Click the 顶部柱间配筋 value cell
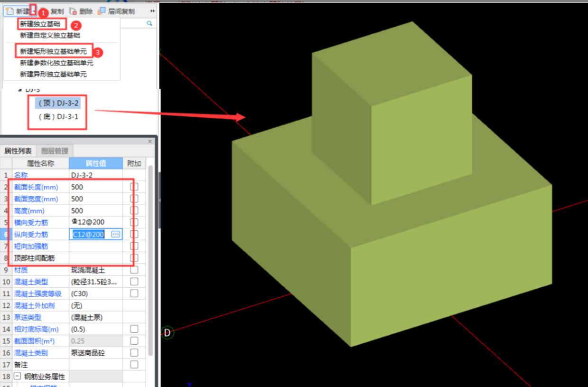This screenshot has width=588, height=387. coord(96,258)
